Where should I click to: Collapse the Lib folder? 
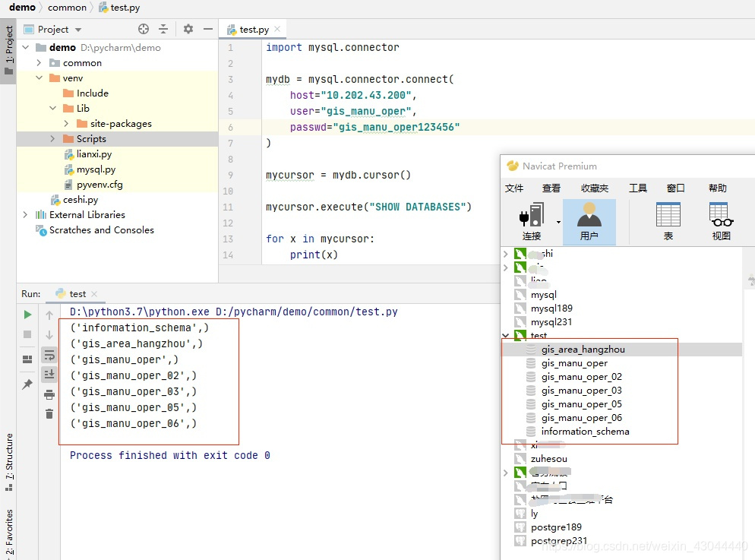coord(53,108)
